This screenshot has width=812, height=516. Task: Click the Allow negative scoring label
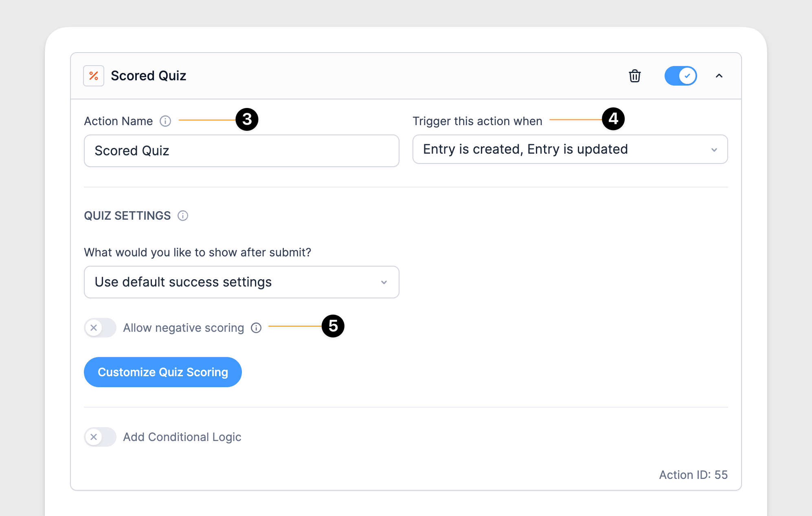pyautogui.click(x=184, y=328)
